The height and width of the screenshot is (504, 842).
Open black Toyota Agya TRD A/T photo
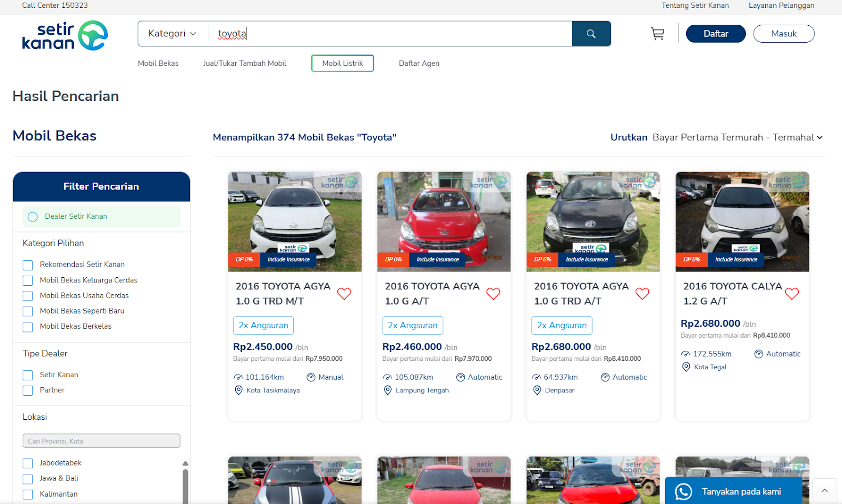(593, 221)
